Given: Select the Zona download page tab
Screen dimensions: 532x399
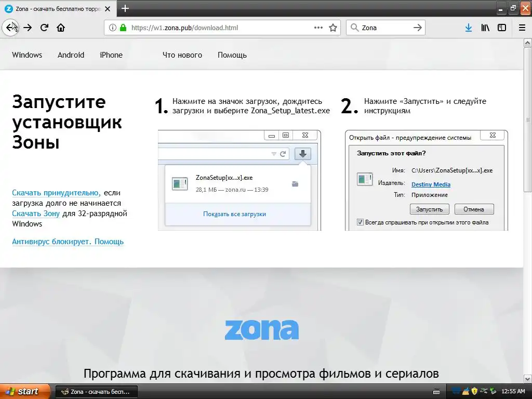Looking at the screenshot, I should 58,9.
